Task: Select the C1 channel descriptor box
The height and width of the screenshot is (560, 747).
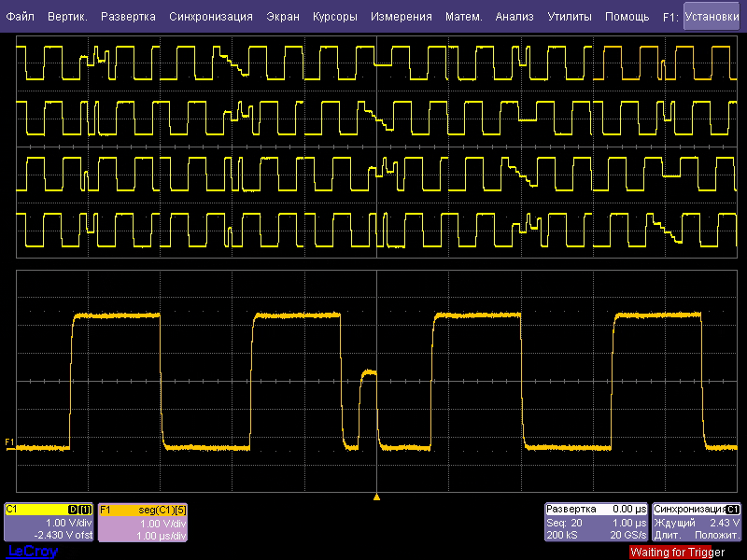Action: 49,522
